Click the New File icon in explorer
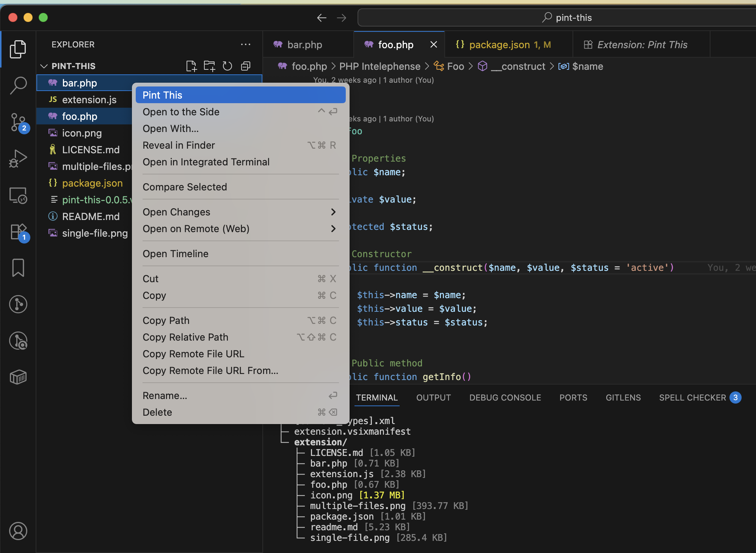This screenshot has height=553, width=756. tap(191, 66)
